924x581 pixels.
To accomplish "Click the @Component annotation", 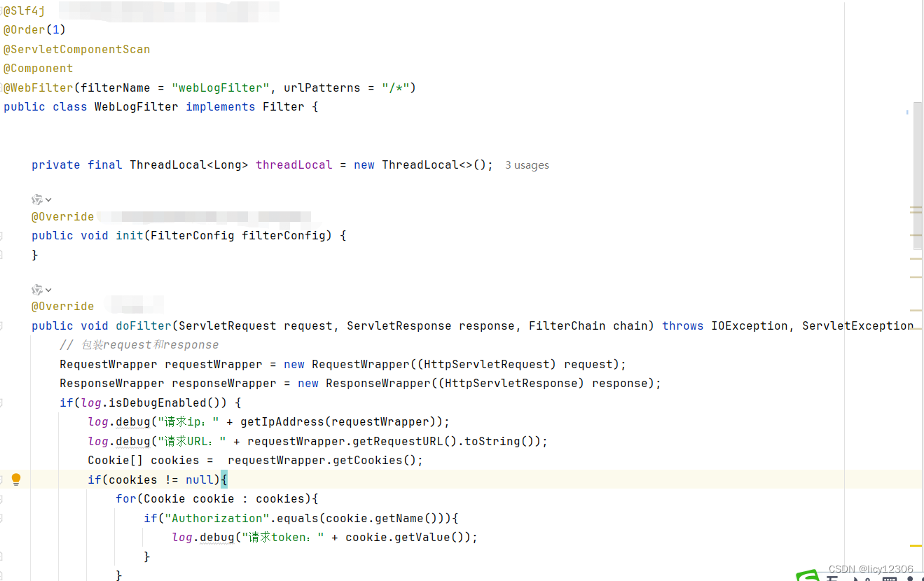I will click(39, 69).
